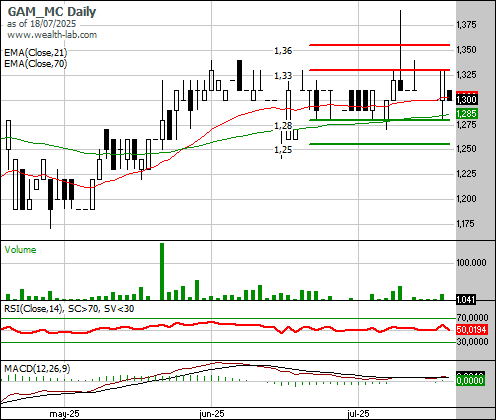Click the 1.041 volume value tag

[465, 299]
